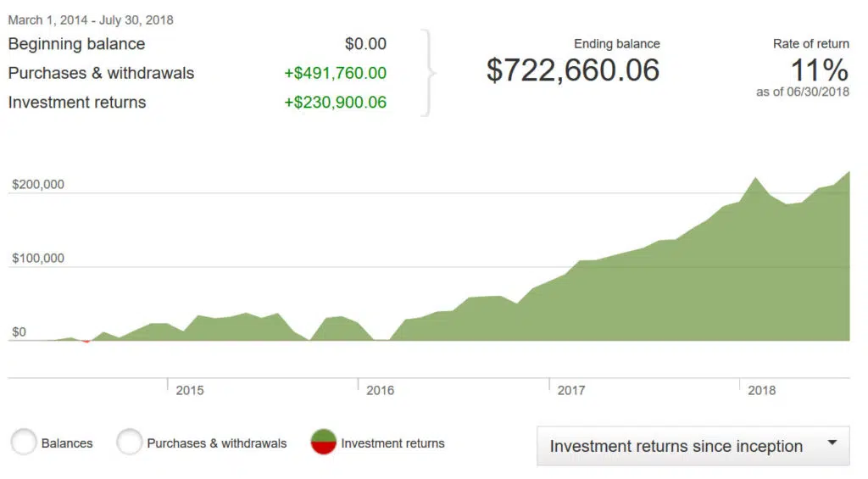Click the 2017 label on the timeline
Screen dimensions: 868x479
point(571,391)
